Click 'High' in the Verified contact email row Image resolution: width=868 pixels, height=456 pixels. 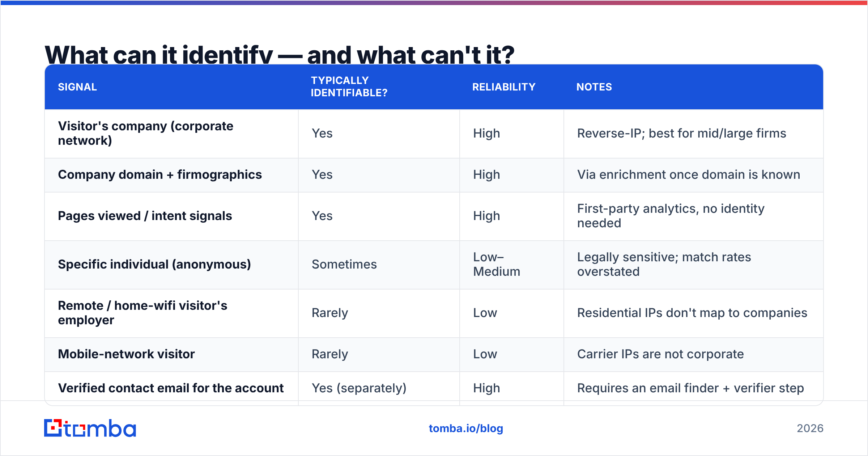pos(486,388)
